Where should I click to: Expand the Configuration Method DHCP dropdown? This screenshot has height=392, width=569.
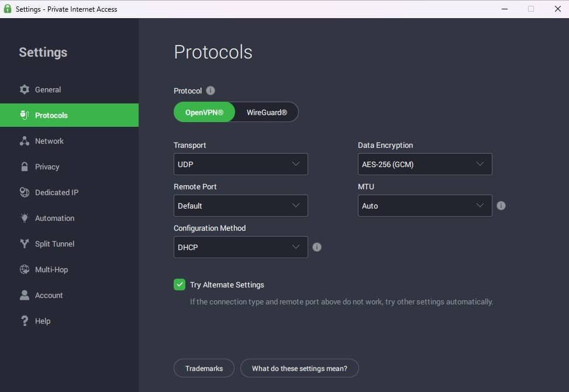(x=240, y=247)
